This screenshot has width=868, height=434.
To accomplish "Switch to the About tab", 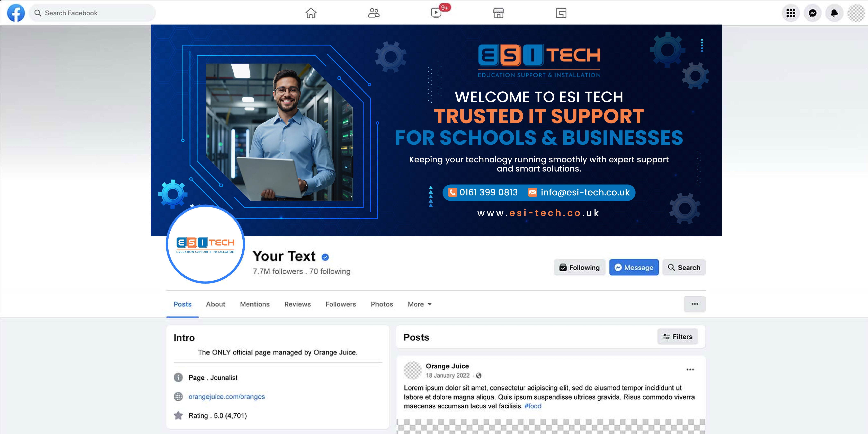I will 216,304.
